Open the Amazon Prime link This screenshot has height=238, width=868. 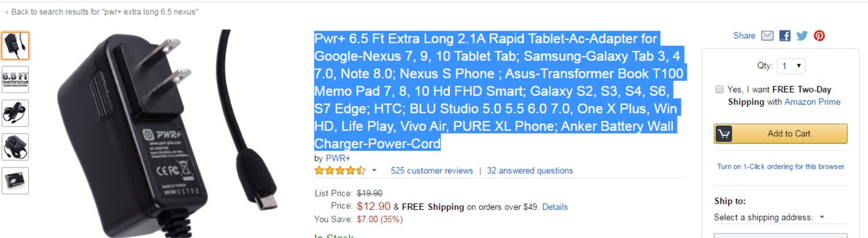click(812, 102)
